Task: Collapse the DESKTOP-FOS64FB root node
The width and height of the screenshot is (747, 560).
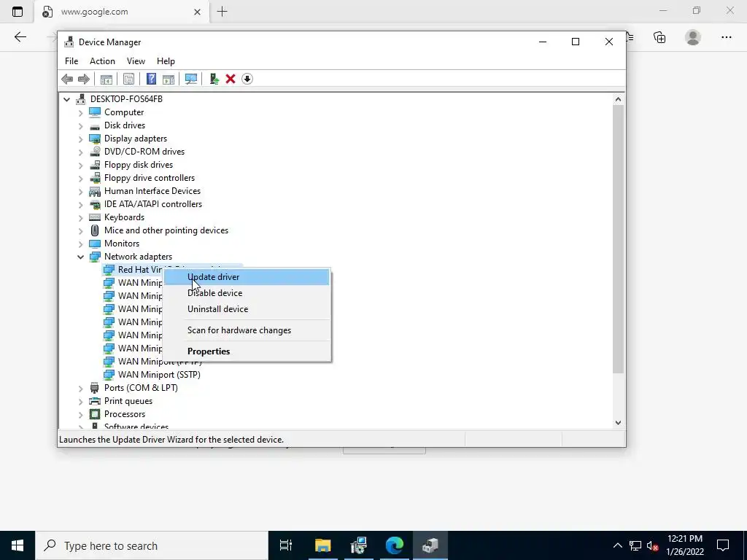Action: 66,99
